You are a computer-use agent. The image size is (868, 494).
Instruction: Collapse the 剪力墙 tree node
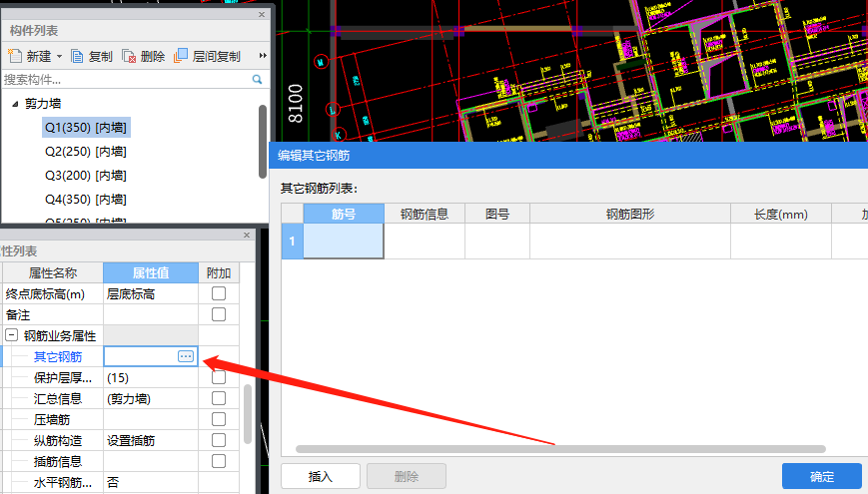tap(15, 104)
